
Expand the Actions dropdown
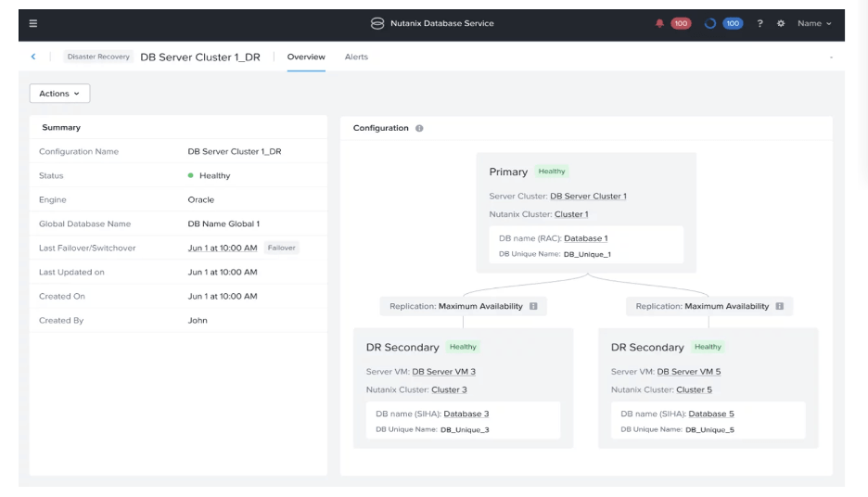59,94
